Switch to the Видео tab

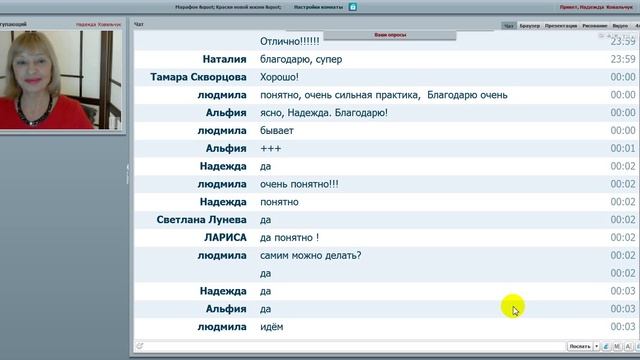point(620,26)
